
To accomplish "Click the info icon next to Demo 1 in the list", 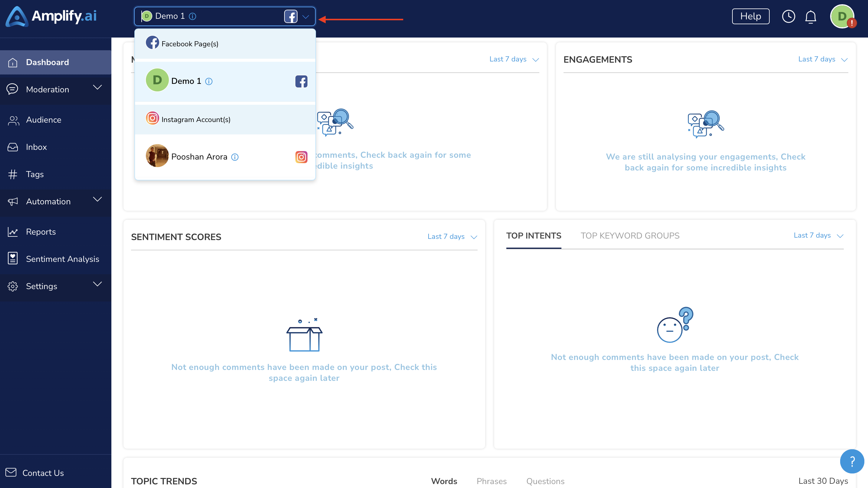I will pos(209,81).
